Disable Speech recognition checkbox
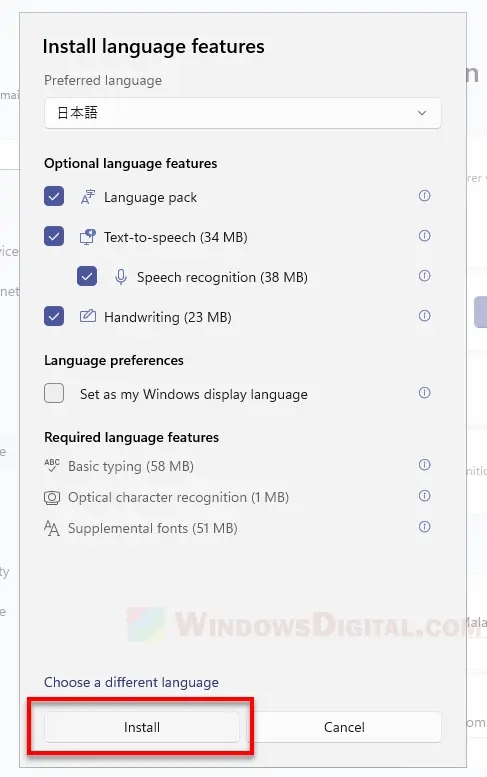Viewport: 487px width, 777px height. 87,277
